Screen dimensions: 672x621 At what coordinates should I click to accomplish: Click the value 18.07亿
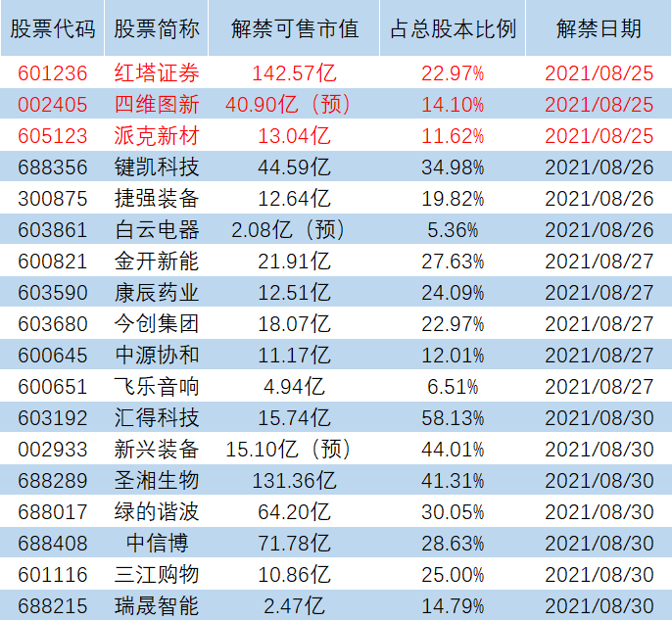click(295, 324)
